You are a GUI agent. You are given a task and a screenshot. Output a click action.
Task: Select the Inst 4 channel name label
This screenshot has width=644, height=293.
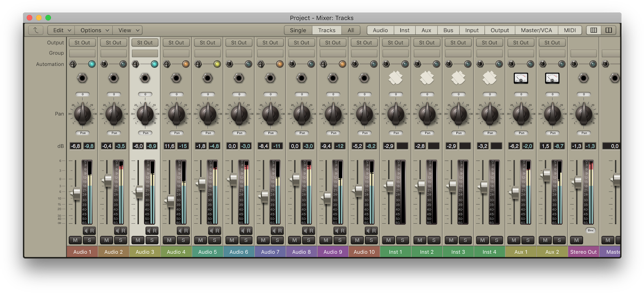click(x=489, y=252)
